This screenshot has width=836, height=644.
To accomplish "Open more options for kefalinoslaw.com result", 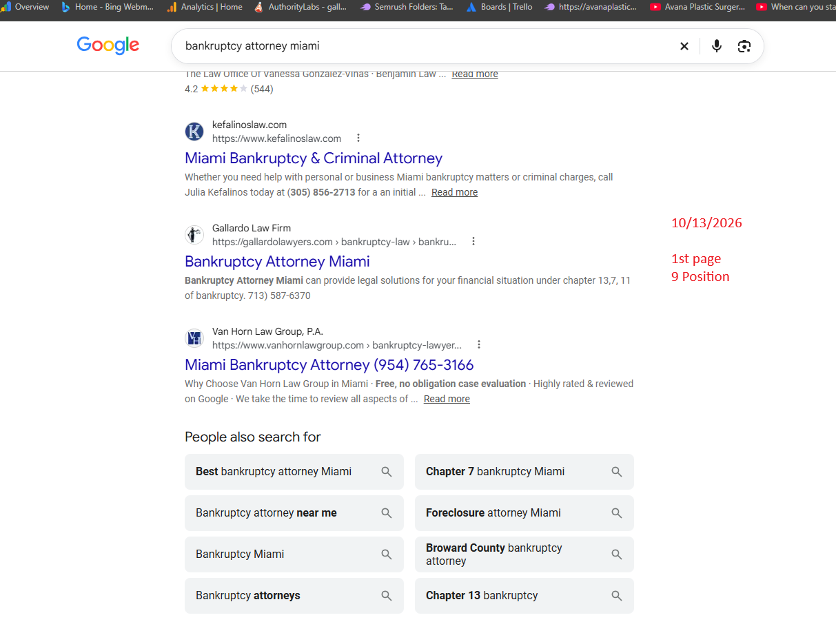I will point(358,138).
